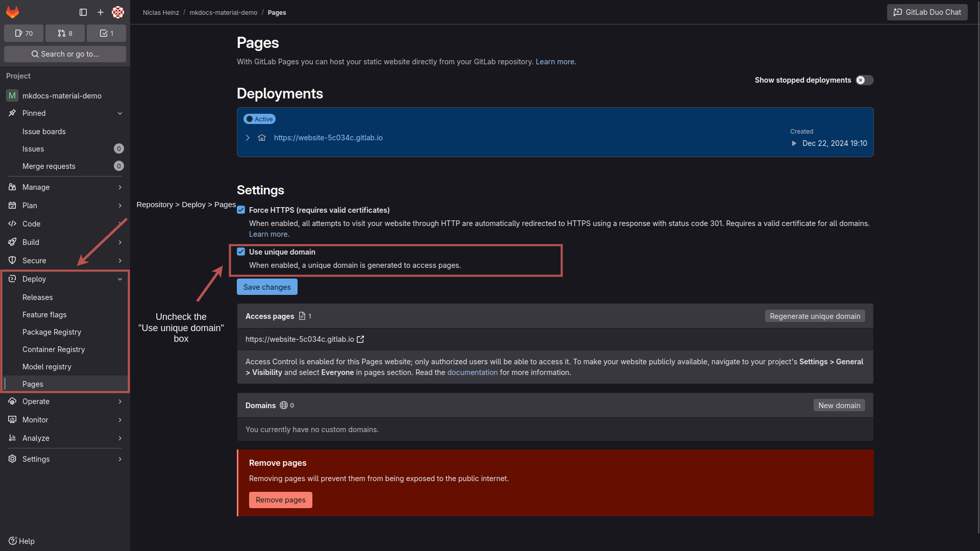Screen dimensions: 980x551
Task: Uncheck Force HTTPS checkbox
Action: (x=241, y=210)
